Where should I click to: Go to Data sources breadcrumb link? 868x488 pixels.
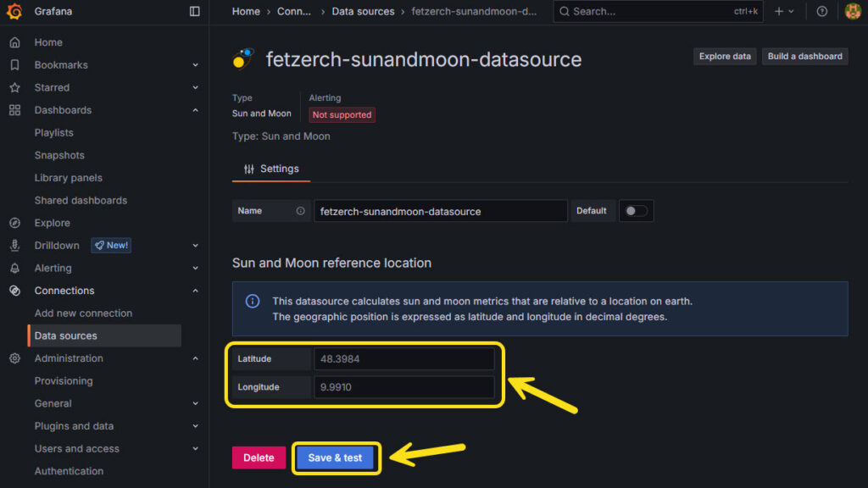[x=363, y=11]
